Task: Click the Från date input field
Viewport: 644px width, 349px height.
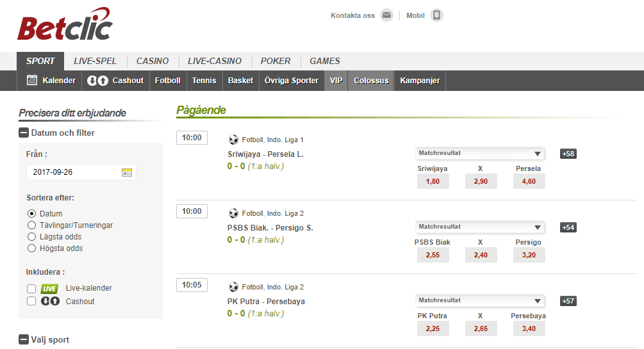Action: click(x=81, y=172)
